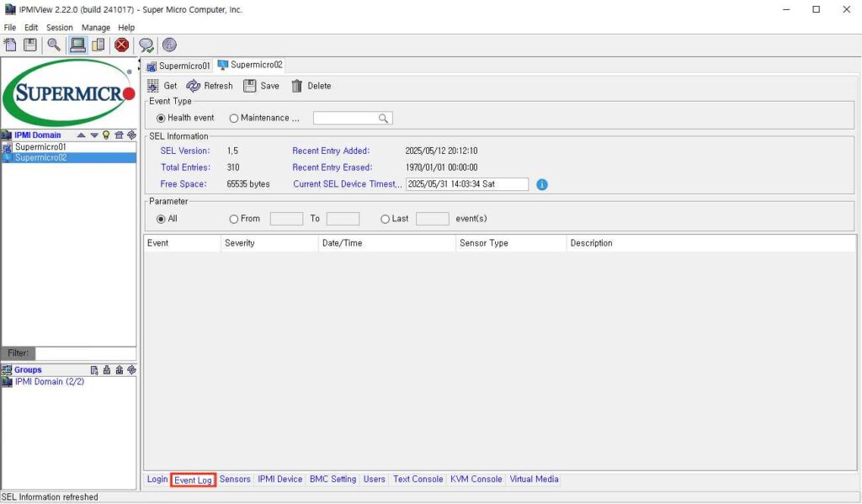Click the down arrow in IPMI Domain header
This screenshot has width=862, height=504.
point(94,135)
